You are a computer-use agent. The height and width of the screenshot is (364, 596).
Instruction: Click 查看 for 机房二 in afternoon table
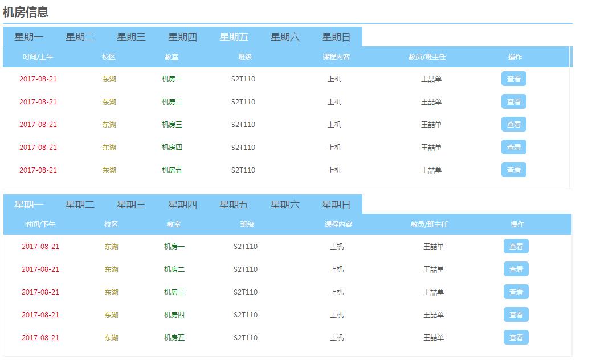point(515,269)
